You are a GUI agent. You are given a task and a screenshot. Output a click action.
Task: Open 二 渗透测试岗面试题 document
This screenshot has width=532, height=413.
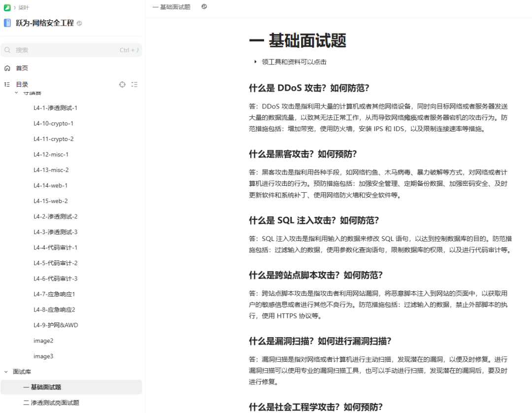(51, 403)
